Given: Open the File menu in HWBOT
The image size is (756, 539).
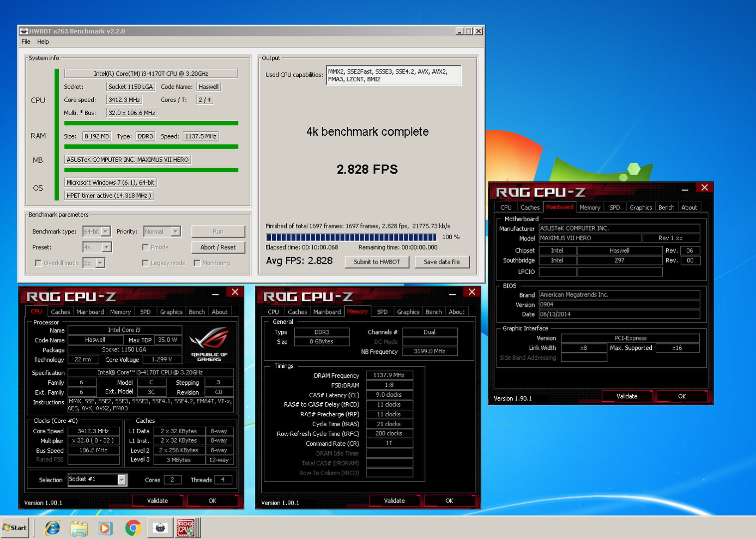Looking at the screenshot, I should 26,42.
